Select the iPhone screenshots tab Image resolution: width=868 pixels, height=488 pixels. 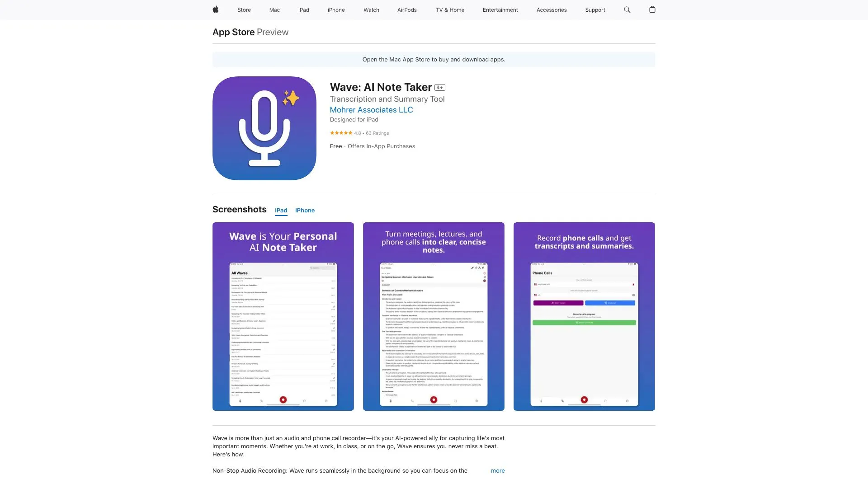(305, 210)
